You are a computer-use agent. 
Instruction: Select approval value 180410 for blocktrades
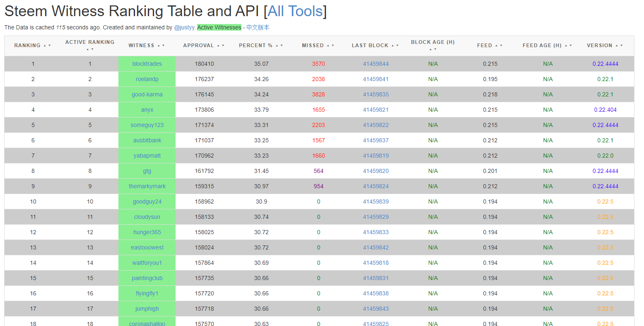point(204,64)
